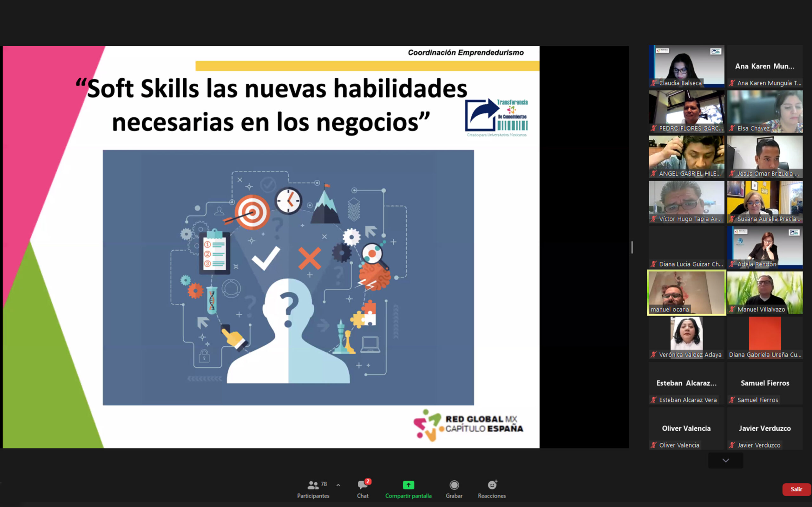
Task: Click muted mic icon on Oliver Valencia
Action: pos(653,445)
